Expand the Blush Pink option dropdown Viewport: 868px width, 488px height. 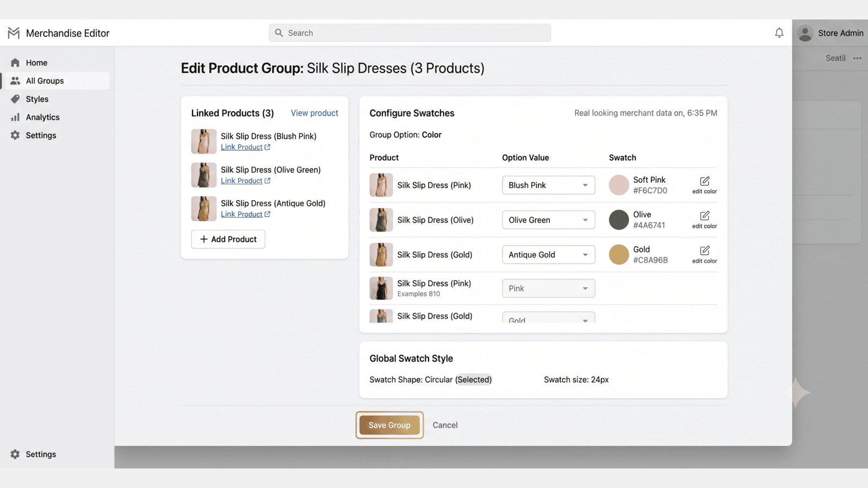[548, 185]
